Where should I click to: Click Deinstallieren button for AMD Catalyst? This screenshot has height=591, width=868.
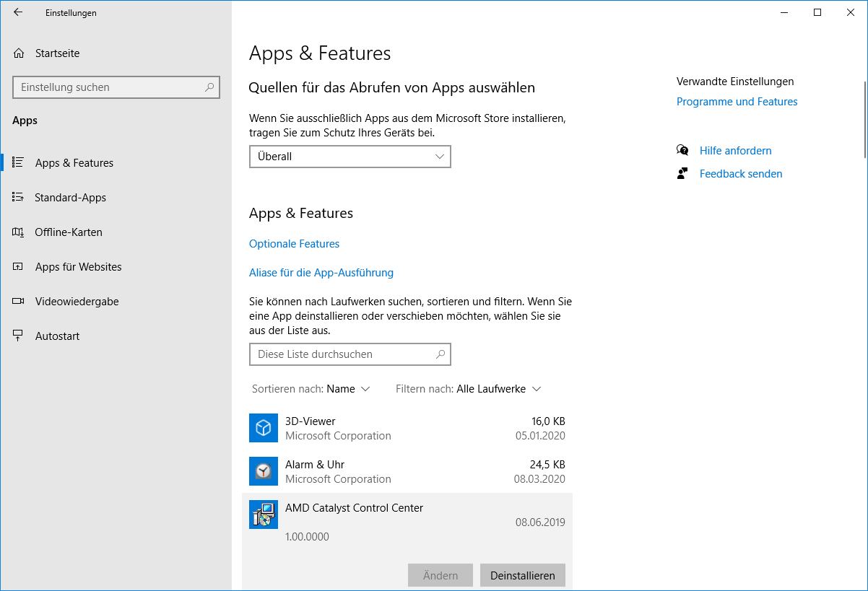pyautogui.click(x=523, y=575)
